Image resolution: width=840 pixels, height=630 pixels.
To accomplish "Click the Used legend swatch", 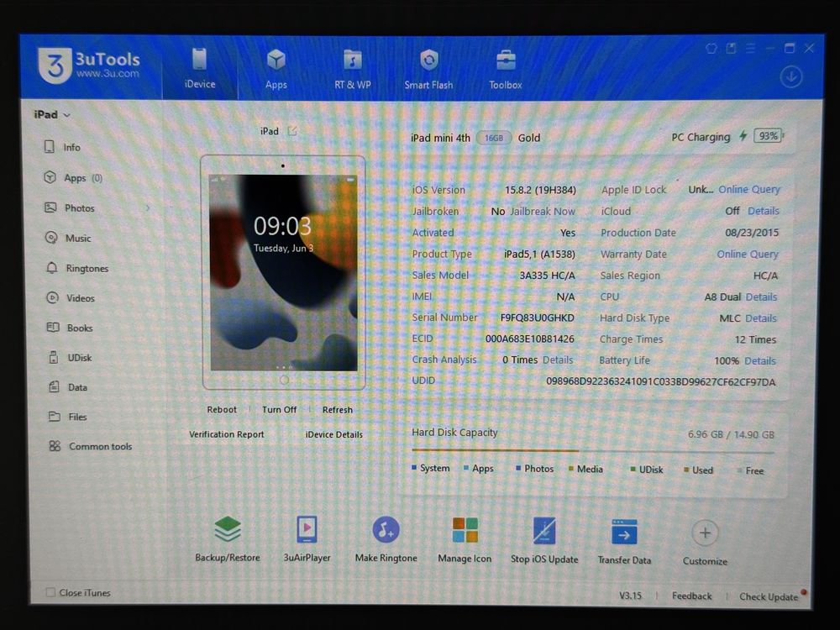I will click(x=686, y=470).
